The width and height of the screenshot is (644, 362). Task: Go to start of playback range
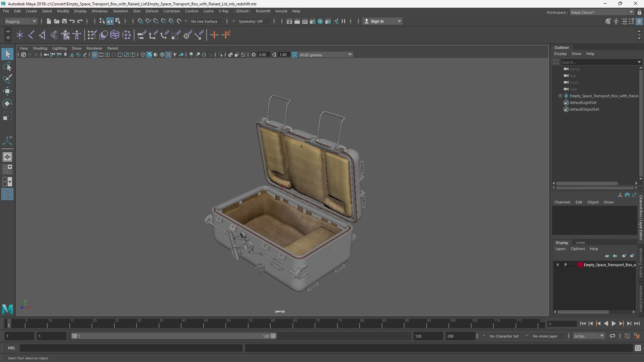[x=583, y=323]
